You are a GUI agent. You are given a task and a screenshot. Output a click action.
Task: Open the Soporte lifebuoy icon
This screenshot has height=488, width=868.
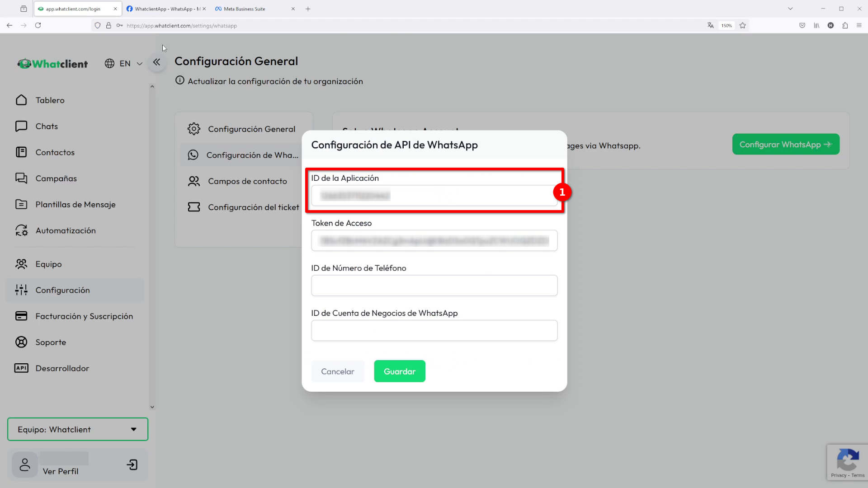21,343
